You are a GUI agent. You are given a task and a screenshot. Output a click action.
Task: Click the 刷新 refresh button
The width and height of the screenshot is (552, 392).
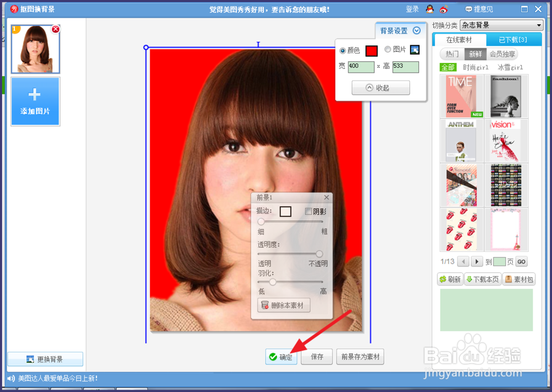tap(450, 279)
